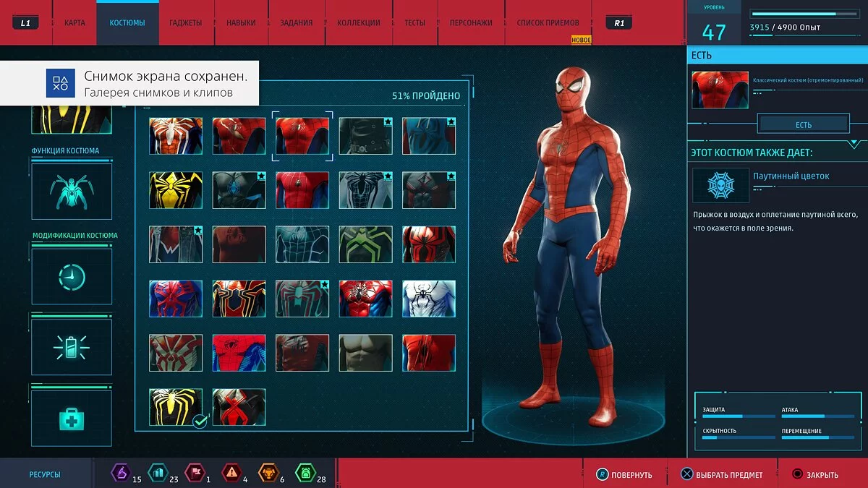The height and width of the screenshot is (488, 868).
Task: Select the locked white-striped black spider suit
Action: point(366,190)
